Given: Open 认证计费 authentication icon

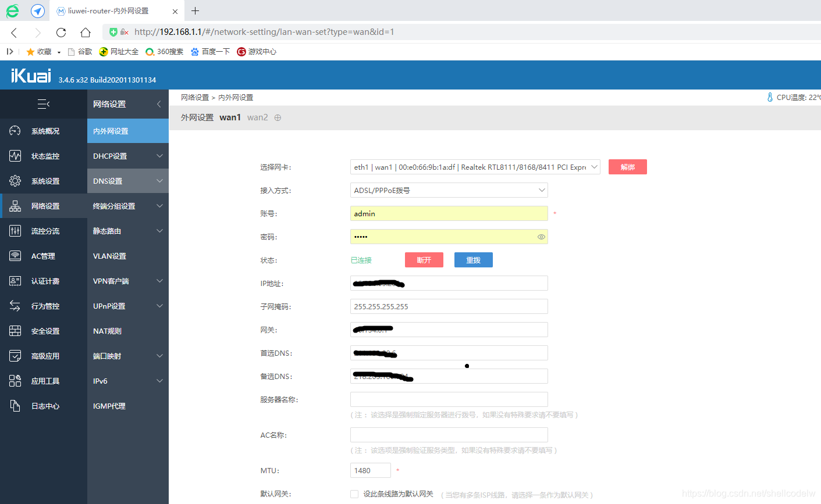Looking at the screenshot, I should 15,281.
